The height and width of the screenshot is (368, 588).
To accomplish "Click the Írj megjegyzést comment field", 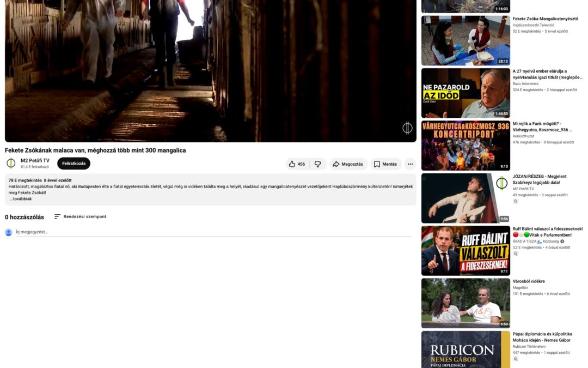I will [213, 232].
